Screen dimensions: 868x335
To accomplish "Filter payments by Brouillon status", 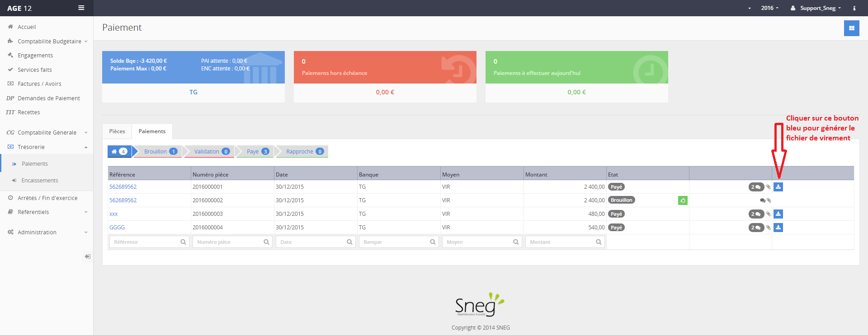I will [160, 152].
